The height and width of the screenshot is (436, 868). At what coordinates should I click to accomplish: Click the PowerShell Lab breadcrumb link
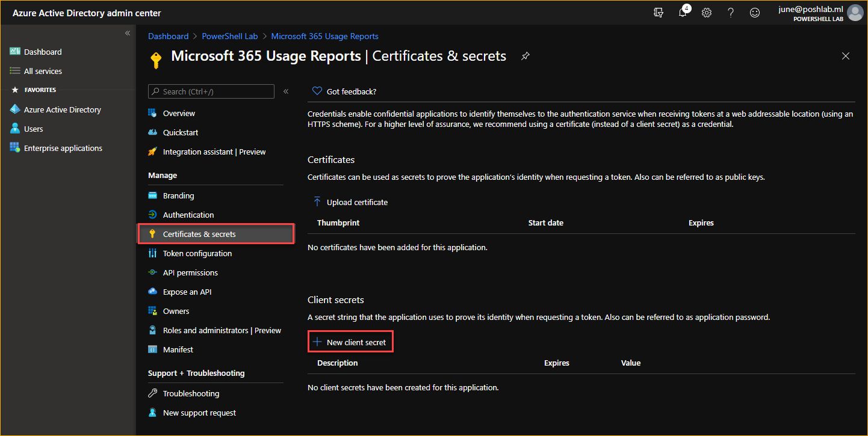(x=230, y=36)
